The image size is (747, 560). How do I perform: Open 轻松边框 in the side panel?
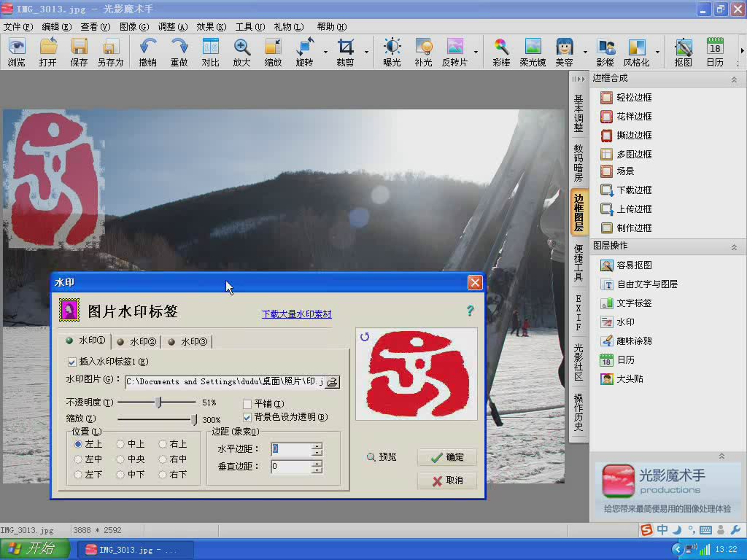pos(626,98)
